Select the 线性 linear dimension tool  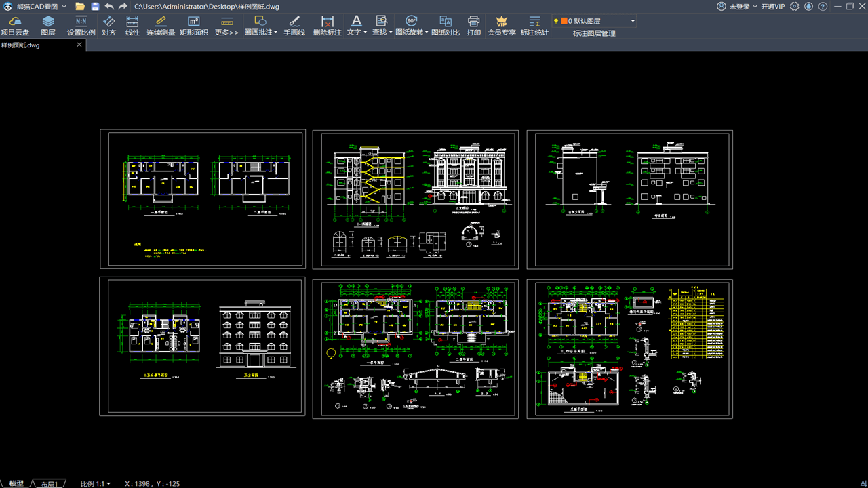132,26
